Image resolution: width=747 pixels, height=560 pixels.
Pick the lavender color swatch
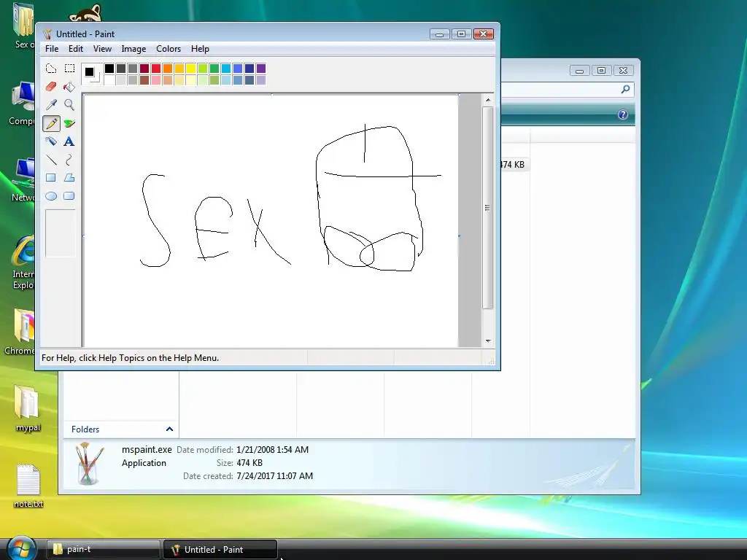(261, 80)
